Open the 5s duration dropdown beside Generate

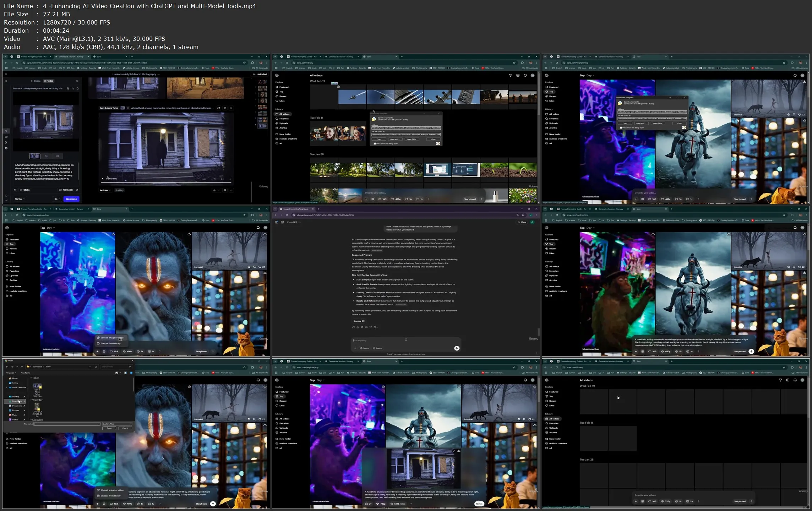coord(57,199)
